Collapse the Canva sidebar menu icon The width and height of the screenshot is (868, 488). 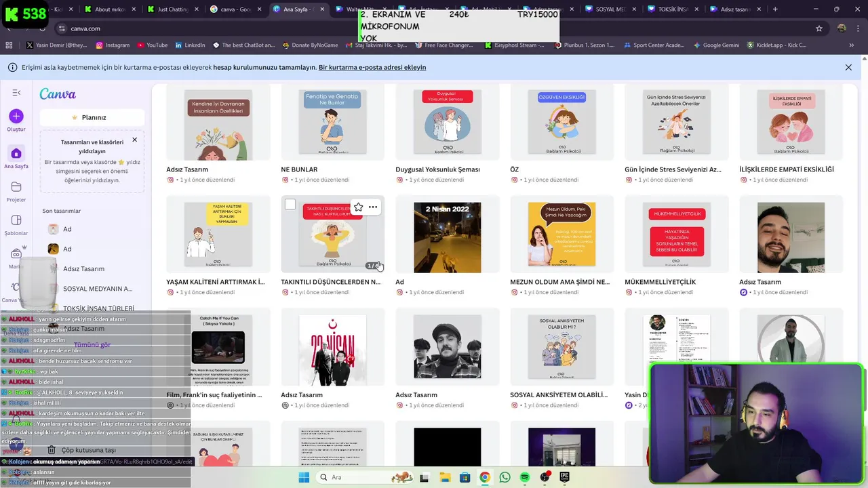[x=16, y=92]
